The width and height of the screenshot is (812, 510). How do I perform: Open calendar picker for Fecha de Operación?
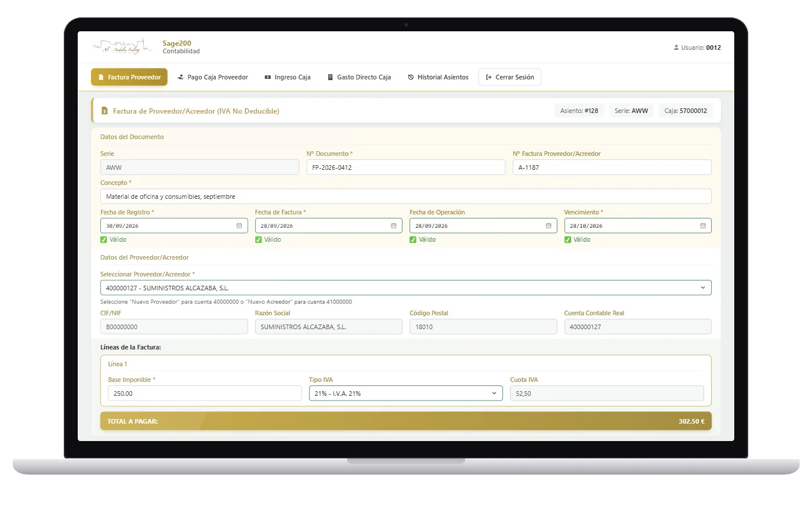[548, 225]
